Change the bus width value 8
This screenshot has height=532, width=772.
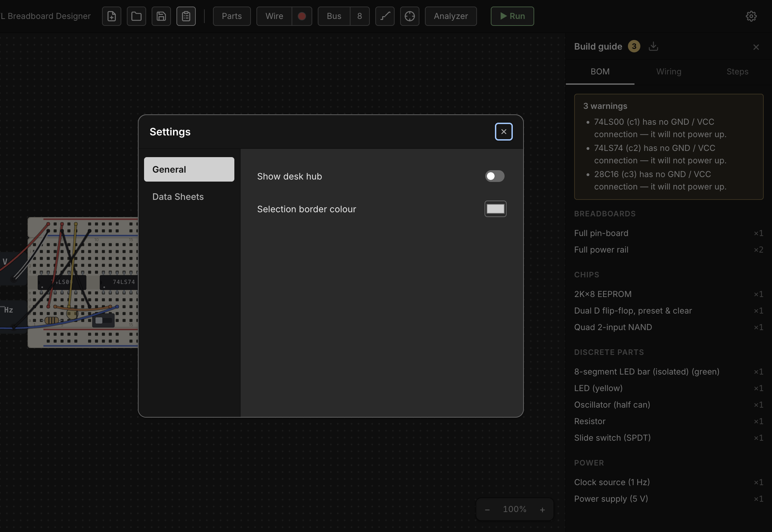pyautogui.click(x=360, y=16)
